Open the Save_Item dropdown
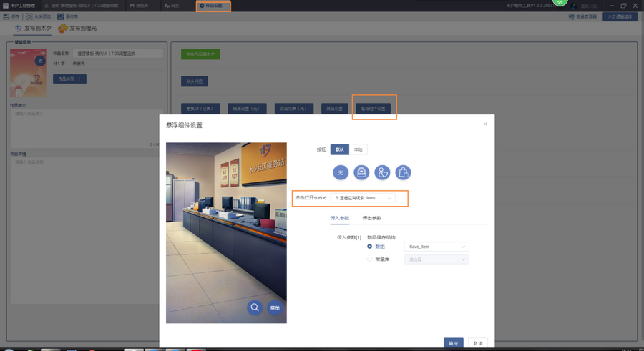 coord(436,247)
